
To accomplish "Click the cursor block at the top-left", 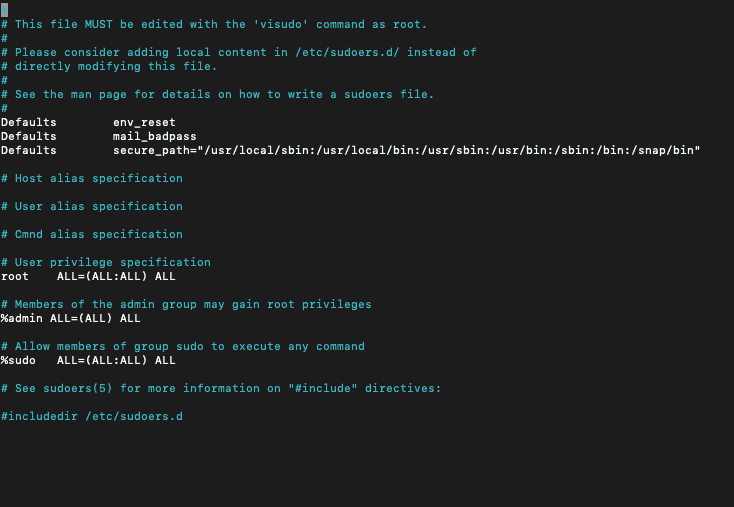I will 4,10.
